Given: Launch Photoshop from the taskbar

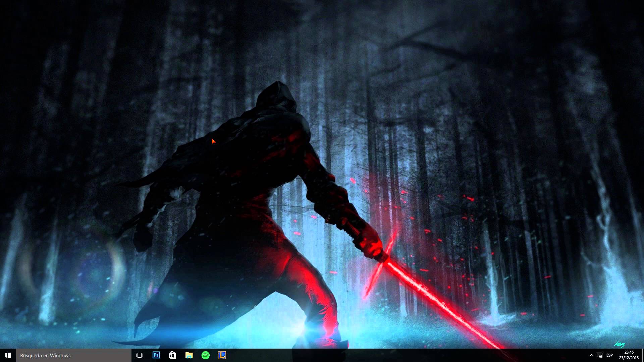Looking at the screenshot, I should tap(156, 355).
